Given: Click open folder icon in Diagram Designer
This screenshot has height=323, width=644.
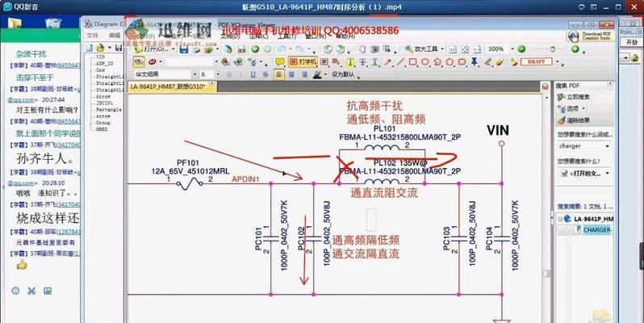Looking at the screenshot, I should [101, 48].
